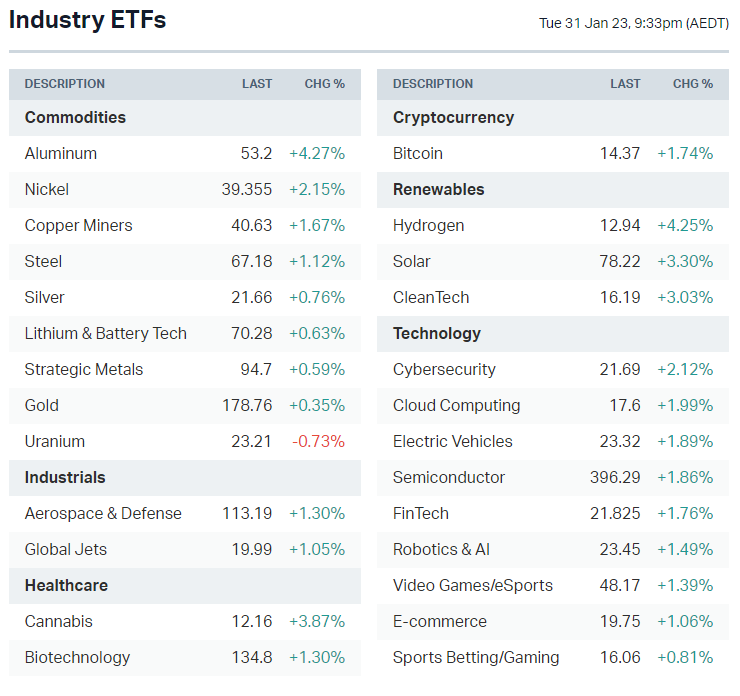The width and height of the screenshot is (740, 696).
Task: Open the Bitcoin ETF entry
Action: pos(418,153)
